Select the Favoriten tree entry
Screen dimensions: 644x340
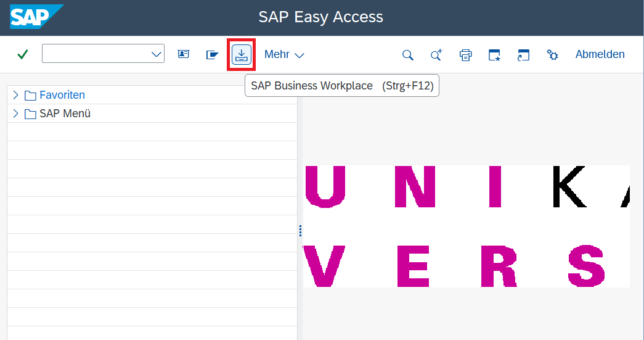pos(62,95)
